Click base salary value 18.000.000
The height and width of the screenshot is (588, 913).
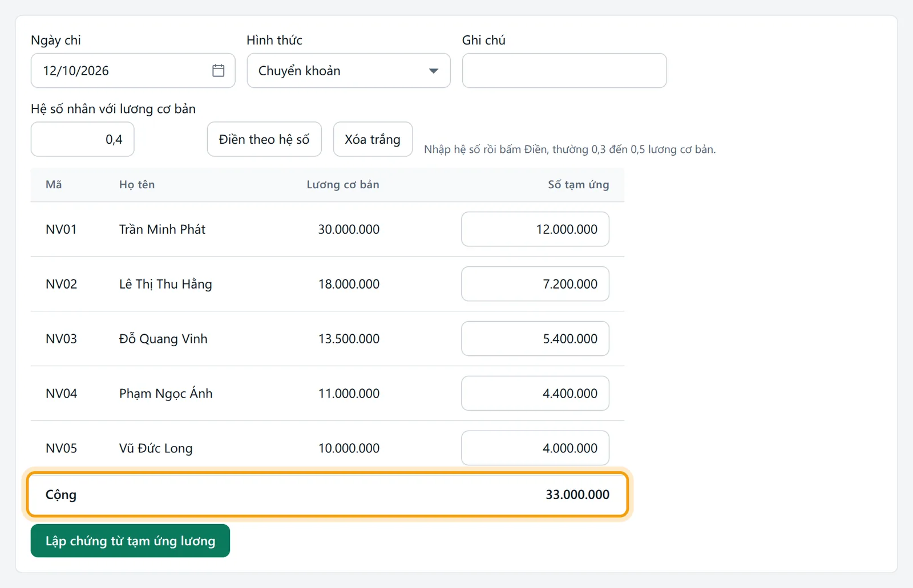[349, 284]
